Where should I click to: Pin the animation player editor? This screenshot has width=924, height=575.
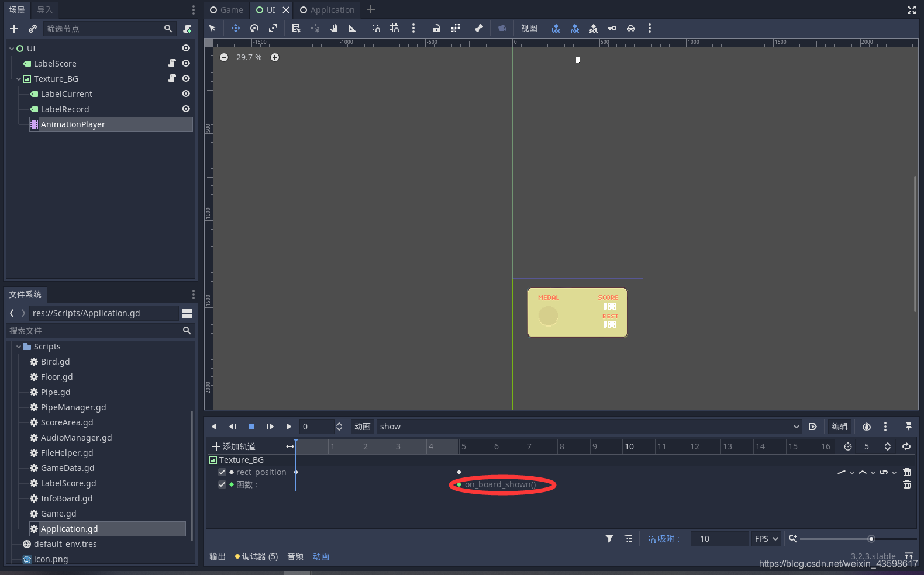click(x=909, y=427)
